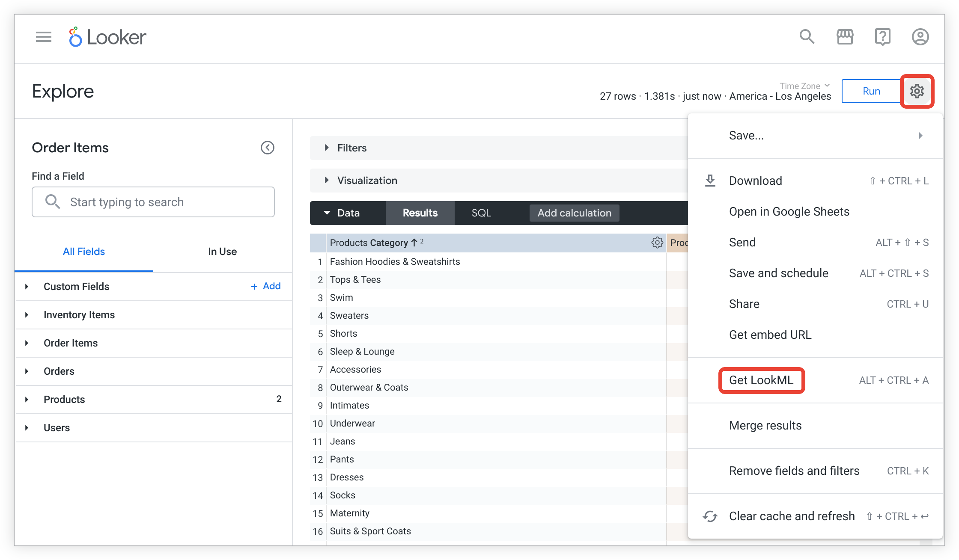959x560 pixels.
Task: Click the Add calculation button
Action: pyautogui.click(x=574, y=213)
